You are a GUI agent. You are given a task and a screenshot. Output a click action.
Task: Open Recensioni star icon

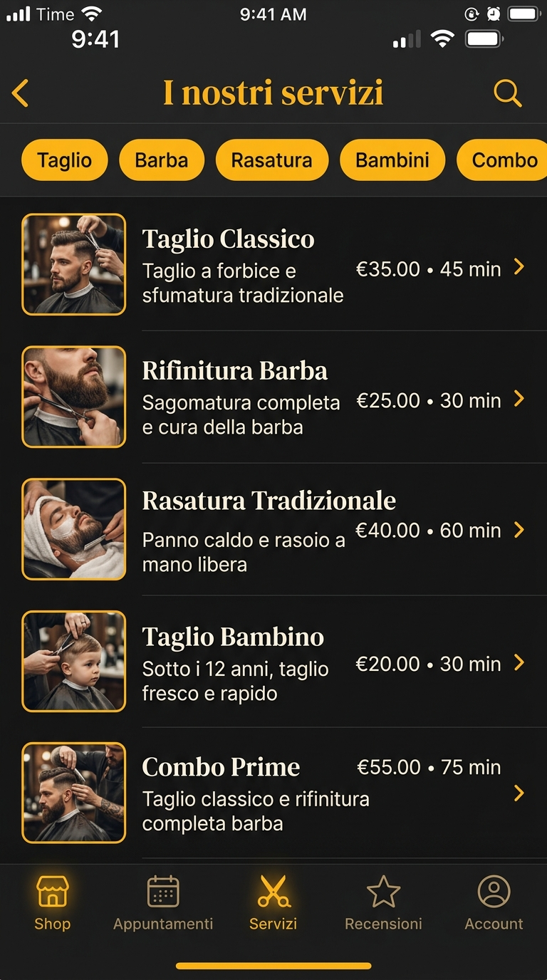383,892
